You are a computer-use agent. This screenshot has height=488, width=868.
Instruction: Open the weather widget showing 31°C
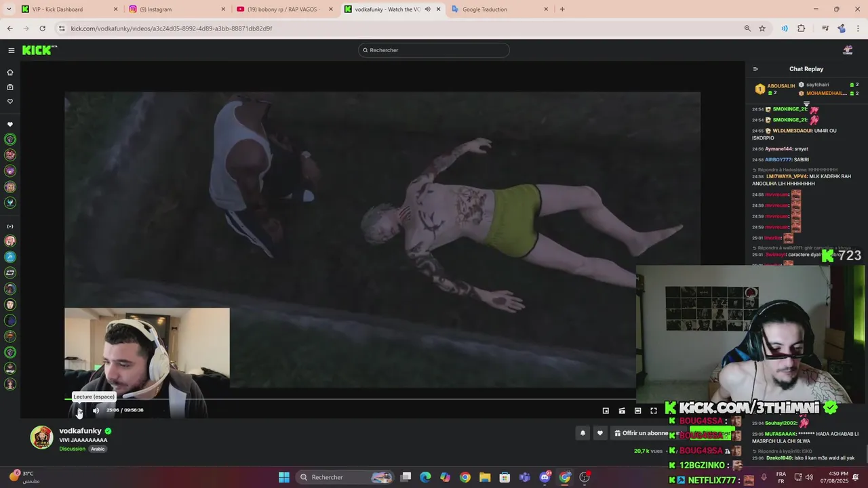click(24, 477)
